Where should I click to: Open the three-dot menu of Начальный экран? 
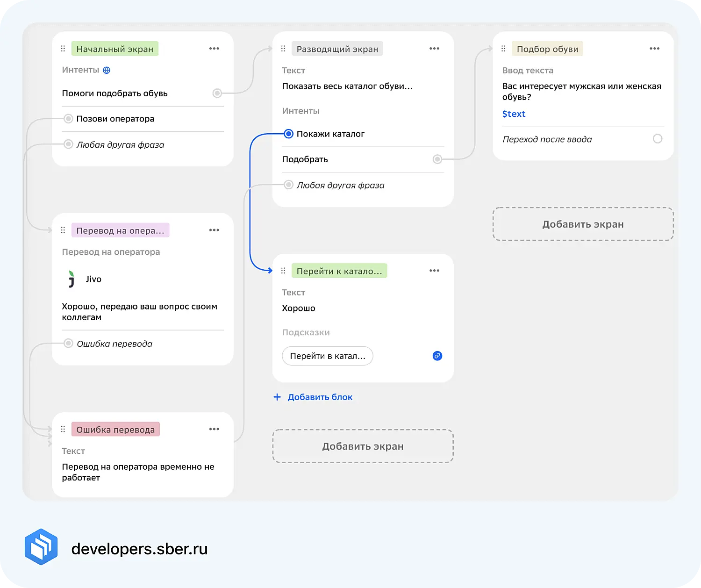pos(214,49)
